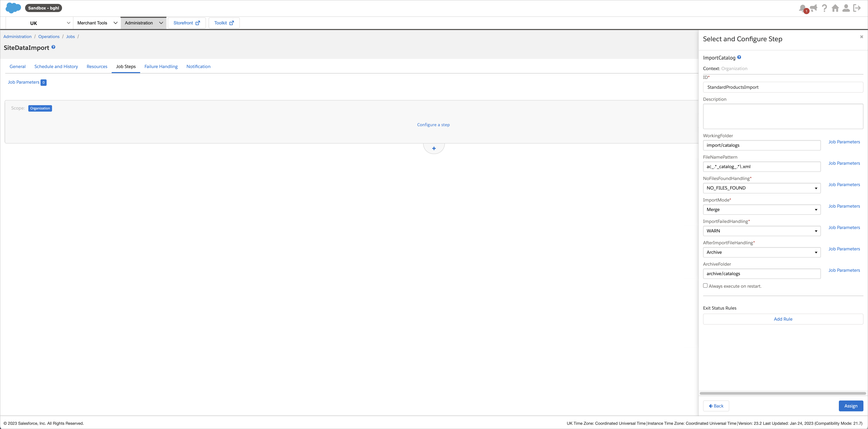The height and width of the screenshot is (429, 868).
Task: Open the Notification tab
Action: click(198, 66)
